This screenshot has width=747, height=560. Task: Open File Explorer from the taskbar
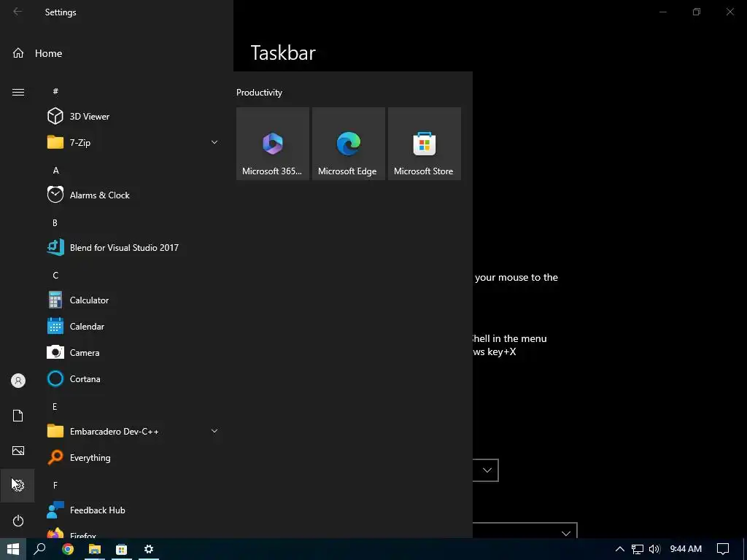(95, 549)
